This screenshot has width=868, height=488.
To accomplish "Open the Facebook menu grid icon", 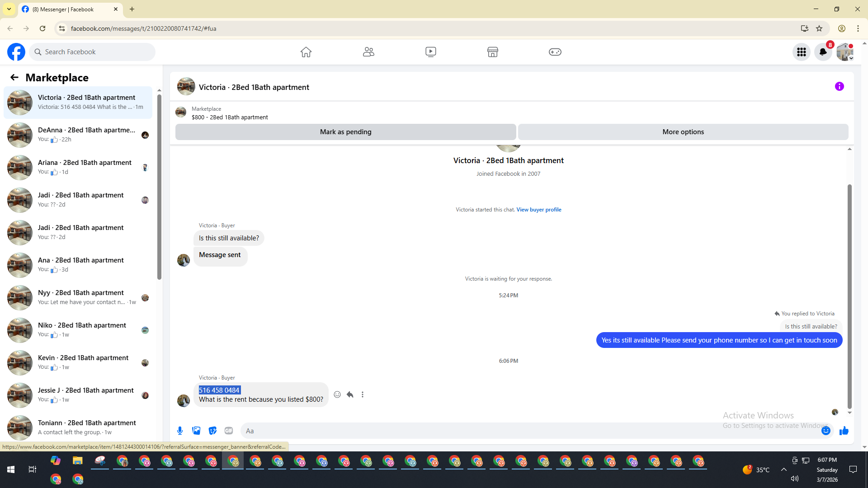I will tap(802, 52).
